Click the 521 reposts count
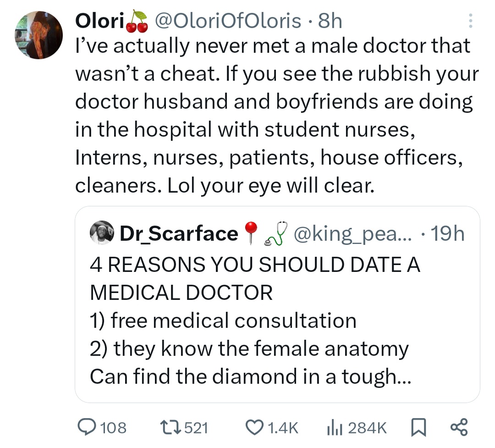The height and width of the screenshot is (448, 495). tap(196, 428)
